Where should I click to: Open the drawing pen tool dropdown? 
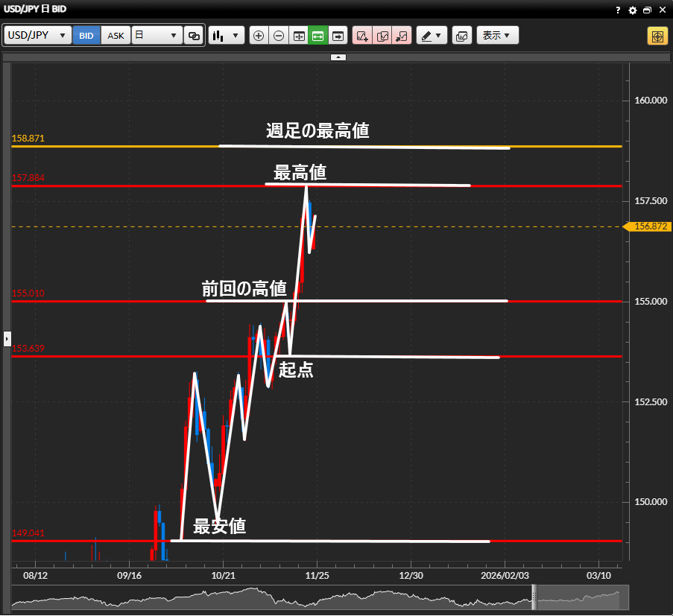click(x=431, y=36)
